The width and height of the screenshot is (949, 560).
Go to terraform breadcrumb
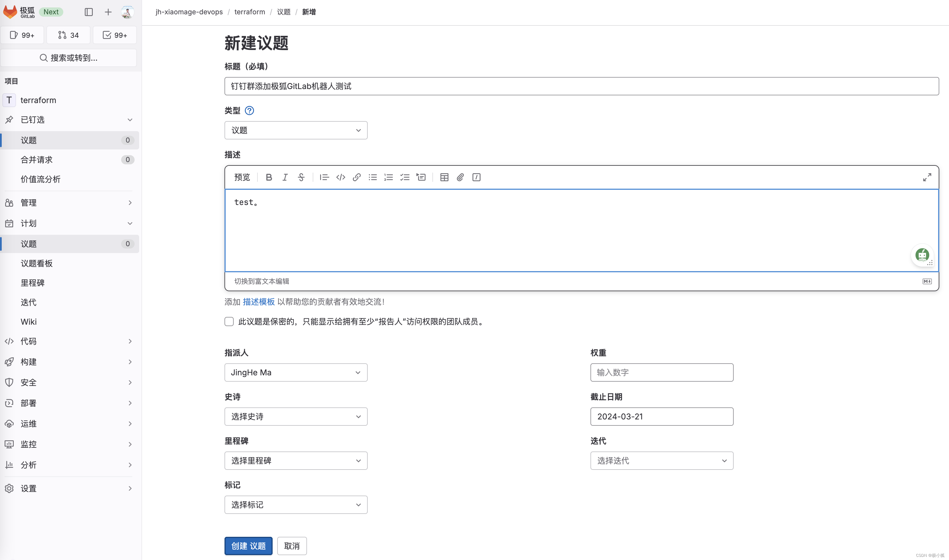click(x=250, y=12)
